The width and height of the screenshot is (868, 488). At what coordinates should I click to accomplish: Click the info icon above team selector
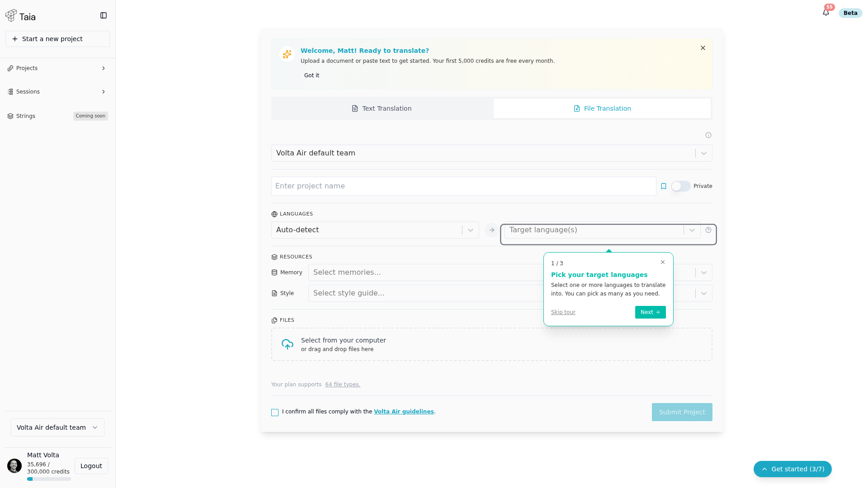[x=708, y=135]
